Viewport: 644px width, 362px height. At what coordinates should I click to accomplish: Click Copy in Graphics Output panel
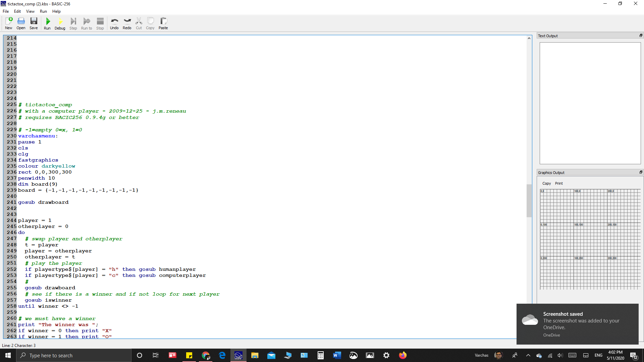point(546,183)
